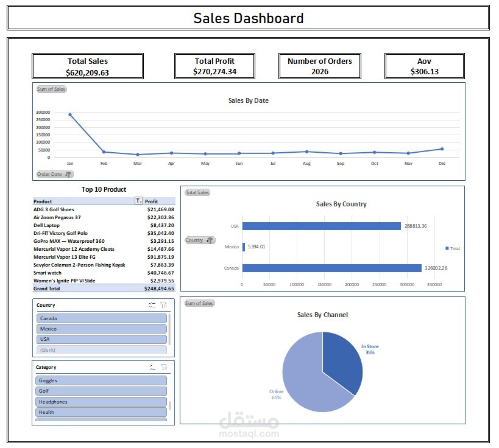Select Canada in the Country slicer
The height and width of the screenshot is (448, 499).
click(x=101, y=318)
